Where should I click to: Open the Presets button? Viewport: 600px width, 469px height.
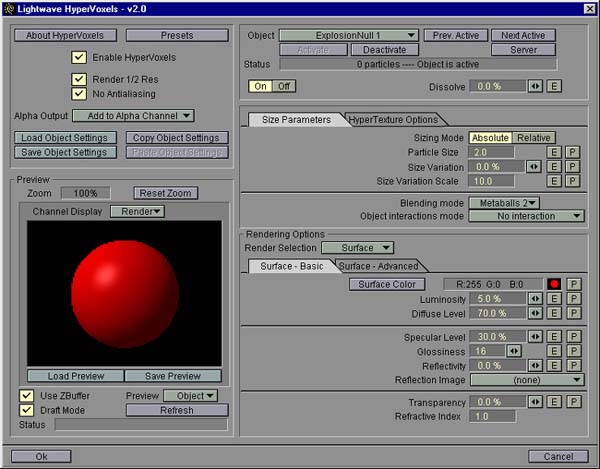pos(177,36)
